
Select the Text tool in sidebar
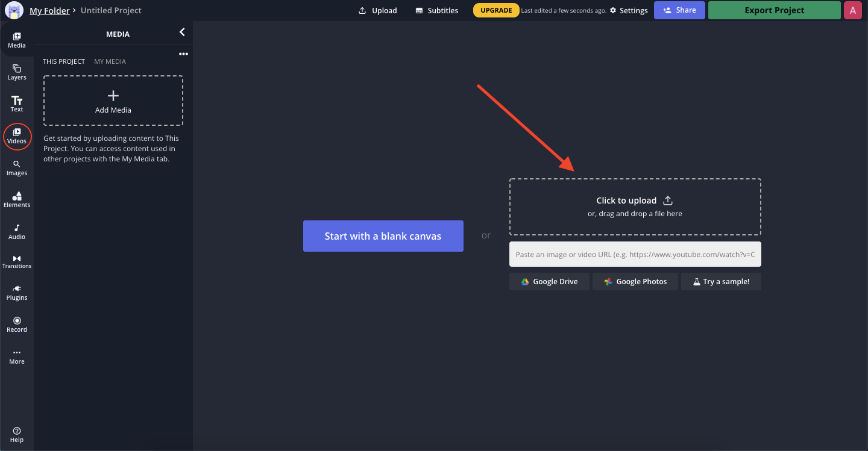point(17,104)
